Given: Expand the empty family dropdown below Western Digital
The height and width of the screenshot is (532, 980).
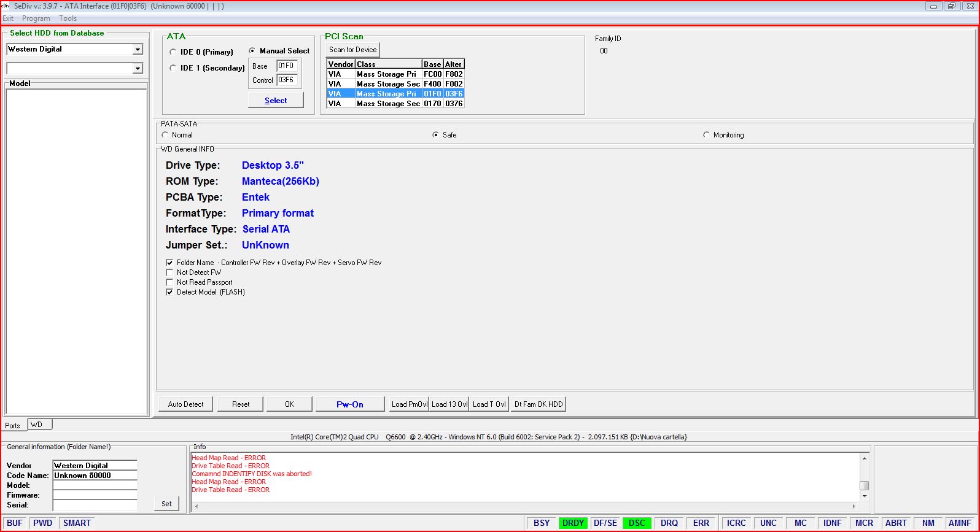Looking at the screenshot, I should (x=138, y=68).
